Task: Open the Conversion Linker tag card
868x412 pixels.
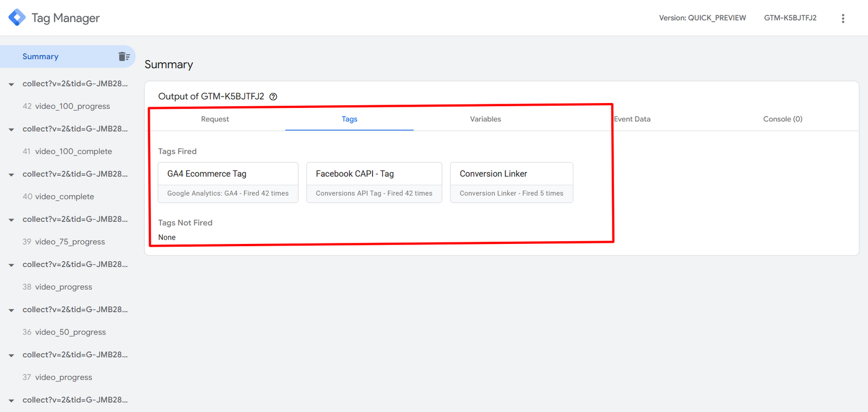Action: pyautogui.click(x=511, y=182)
